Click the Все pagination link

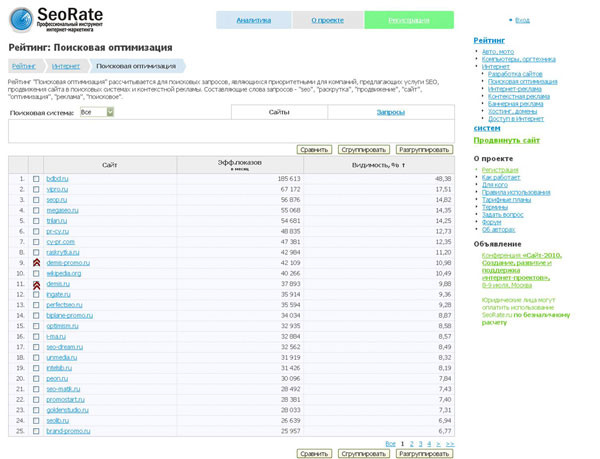point(390,444)
